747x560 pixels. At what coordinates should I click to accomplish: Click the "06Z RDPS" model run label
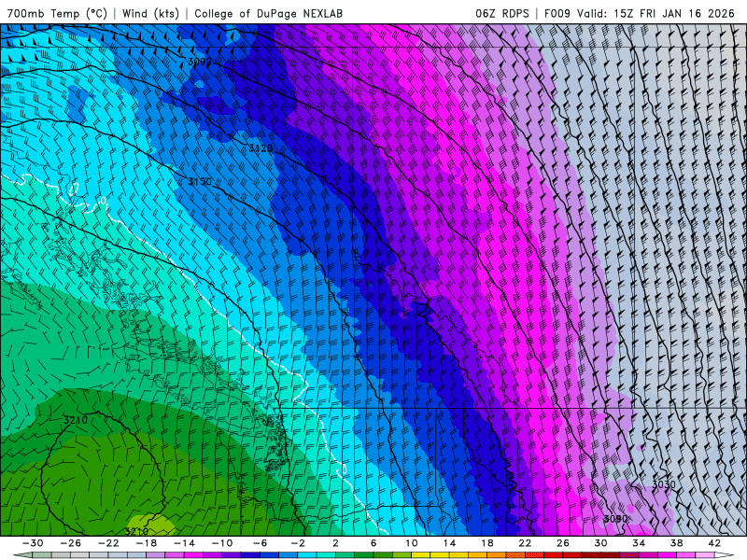(x=502, y=13)
